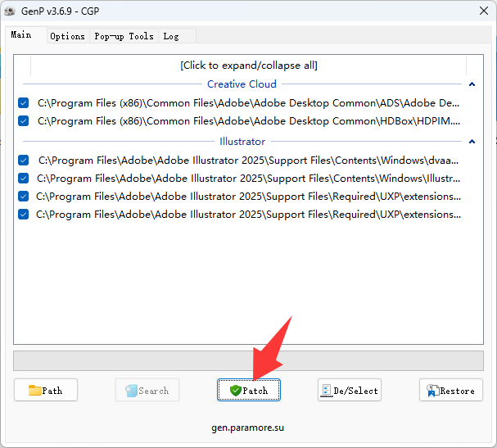Image resolution: width=497 pixels, height=448 pixels.
Task: Toggle checkbox of first UXP\extensions row
Action: point(23,197)
